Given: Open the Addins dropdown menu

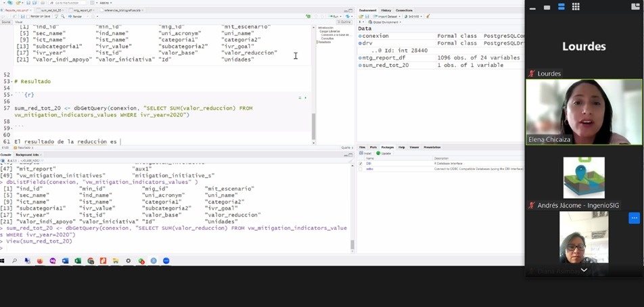Looking at the screenshot, I should [x=106, y=3].
